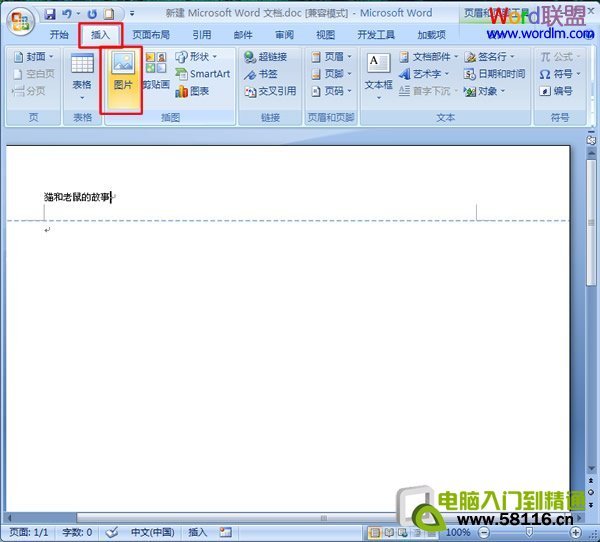Switch to Web Layout view
The width and height of the screenshot is (600, 542).
tap(403, 532)
